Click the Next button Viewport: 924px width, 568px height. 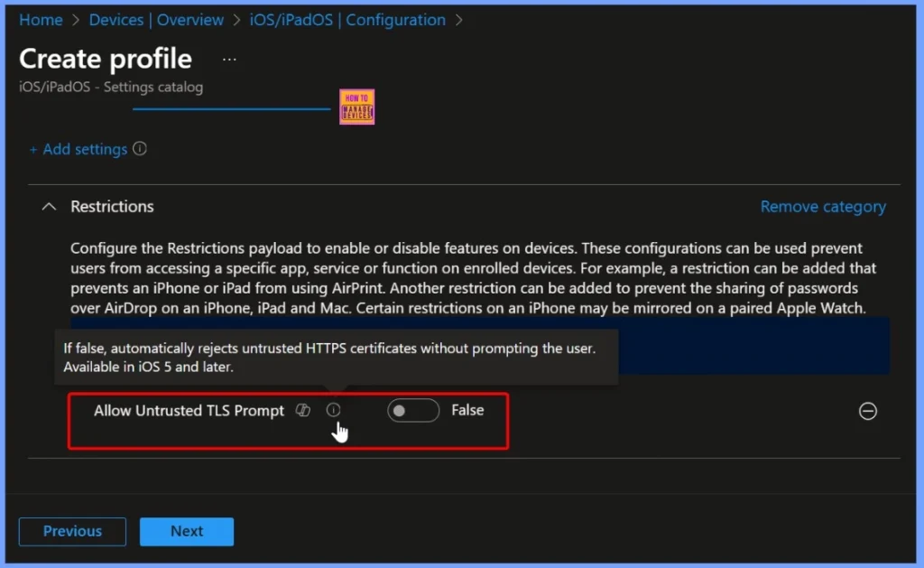187,531
